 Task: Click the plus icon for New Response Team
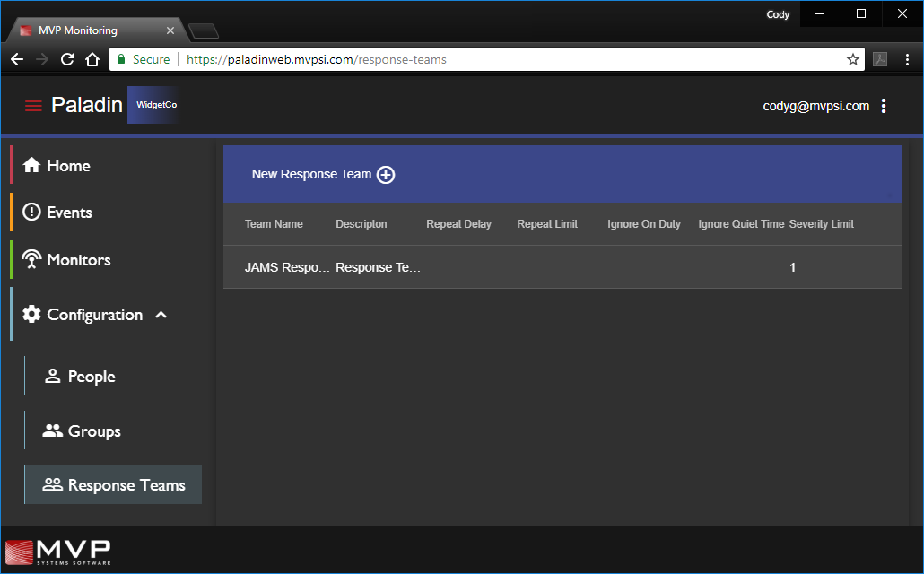pos(385,175)
